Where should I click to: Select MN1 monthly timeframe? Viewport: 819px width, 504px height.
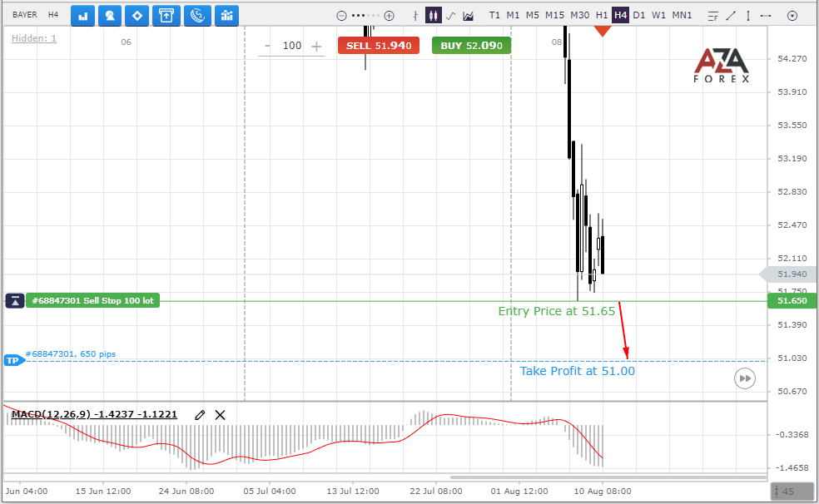[x=682, y=15]
